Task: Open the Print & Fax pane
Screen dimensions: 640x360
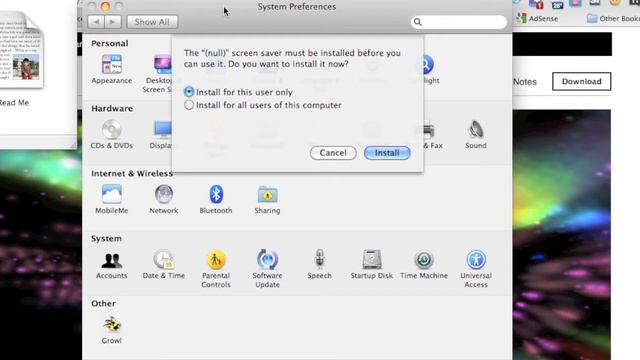Action: [x=433, y=134]
